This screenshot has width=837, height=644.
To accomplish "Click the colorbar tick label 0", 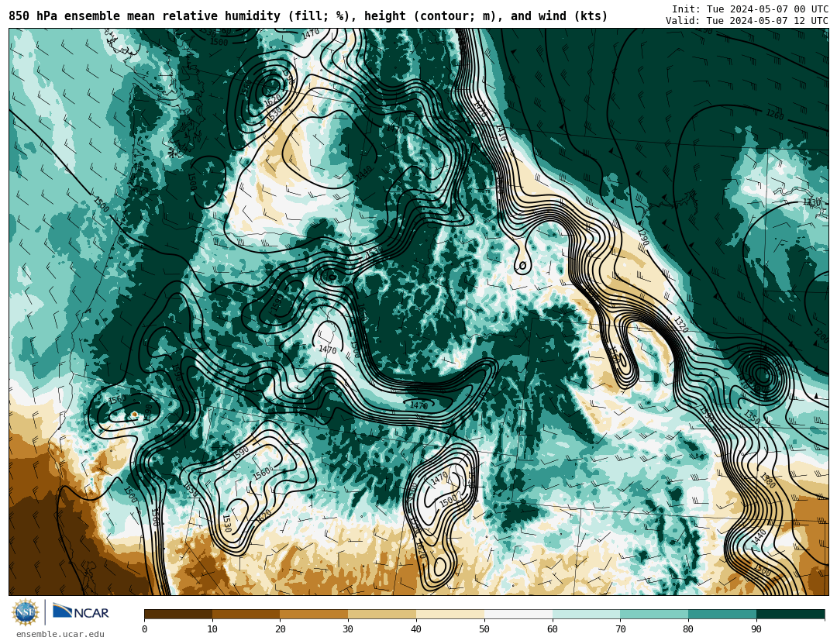I will [145, 629].
